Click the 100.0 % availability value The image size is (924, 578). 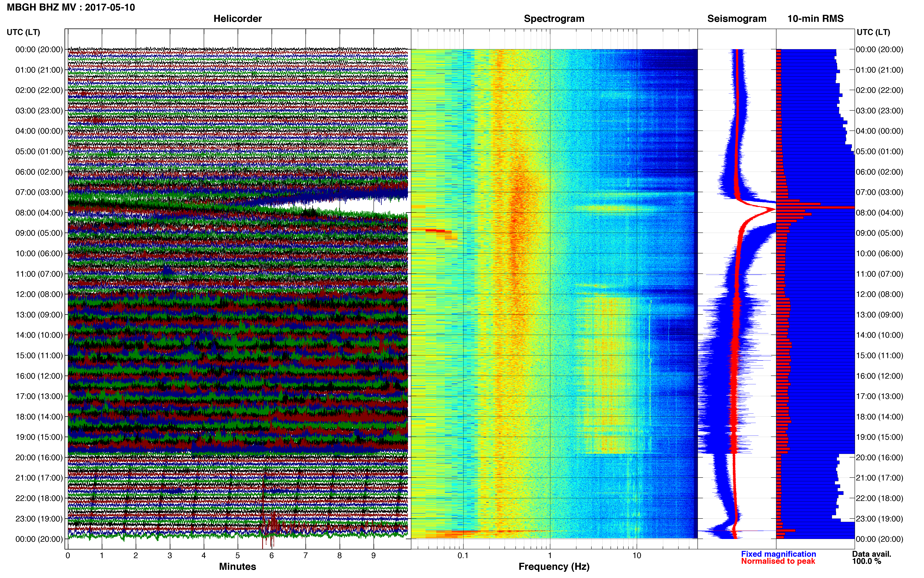(x=866, y=561)
